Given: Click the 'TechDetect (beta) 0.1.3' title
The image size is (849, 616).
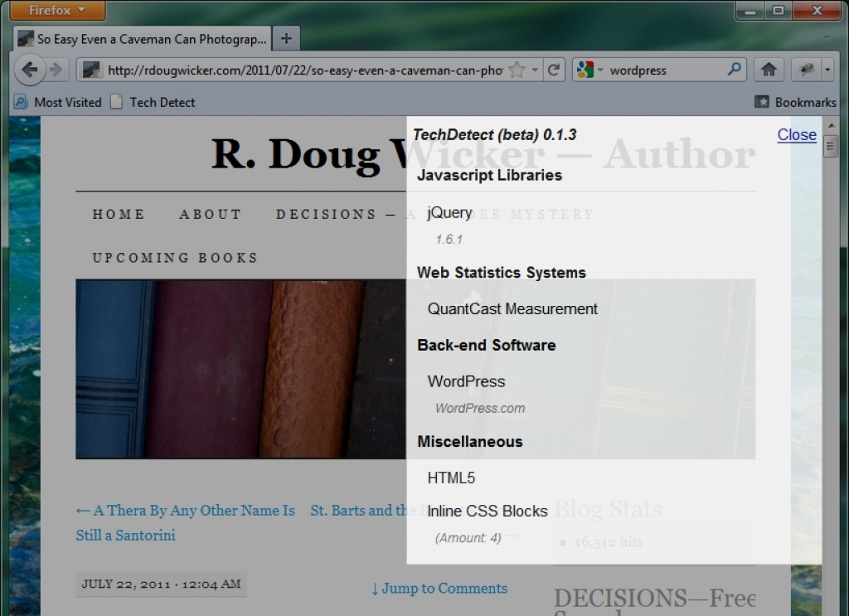Looking at the screenshot, I should point(495,135).
